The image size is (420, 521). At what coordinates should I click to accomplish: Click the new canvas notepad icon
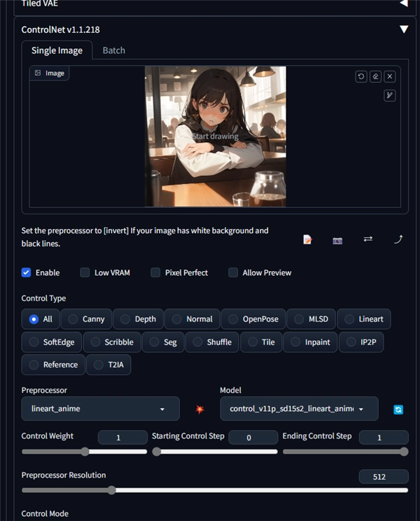(307, 239)
